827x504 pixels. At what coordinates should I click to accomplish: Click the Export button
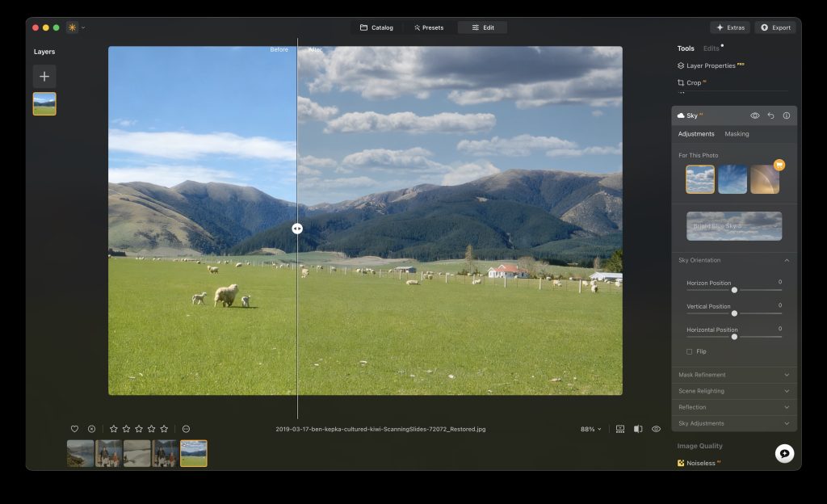(x=775, y=27)
